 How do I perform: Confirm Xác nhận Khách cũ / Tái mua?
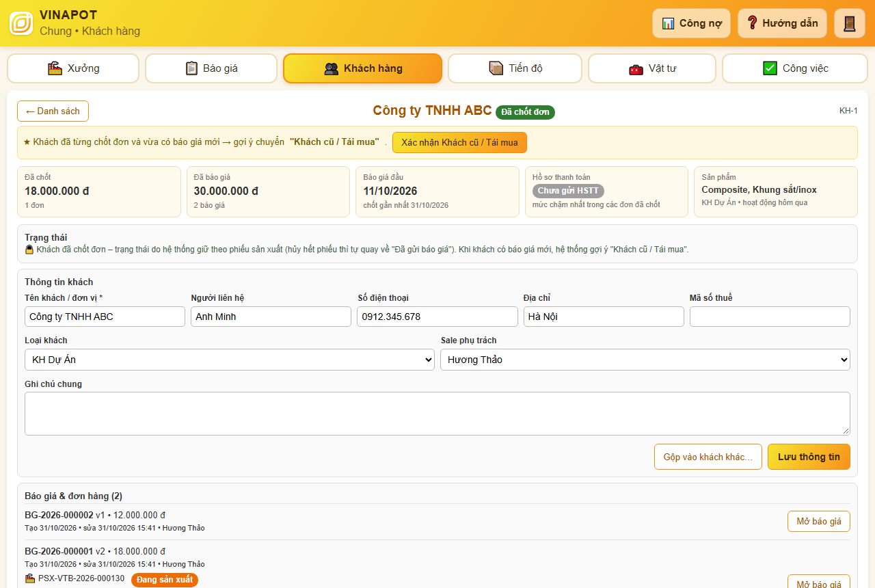[459, 142]
